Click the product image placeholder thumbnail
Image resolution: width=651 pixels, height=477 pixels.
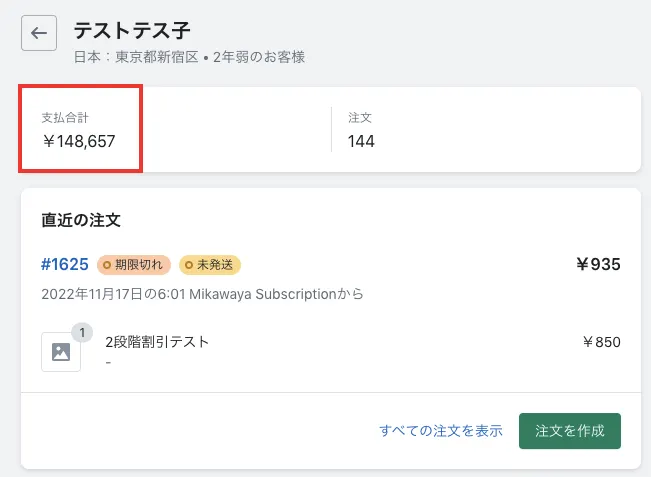tap(61, 351)
